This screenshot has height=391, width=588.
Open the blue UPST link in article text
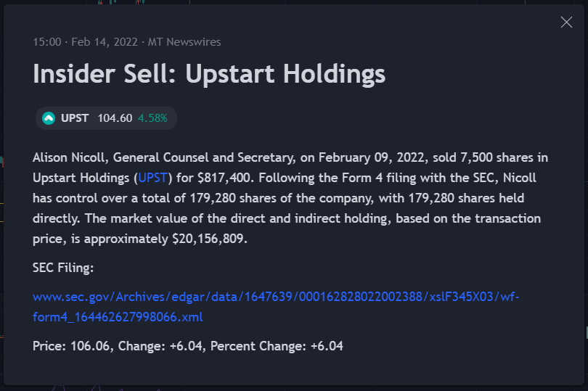(152, 178)
